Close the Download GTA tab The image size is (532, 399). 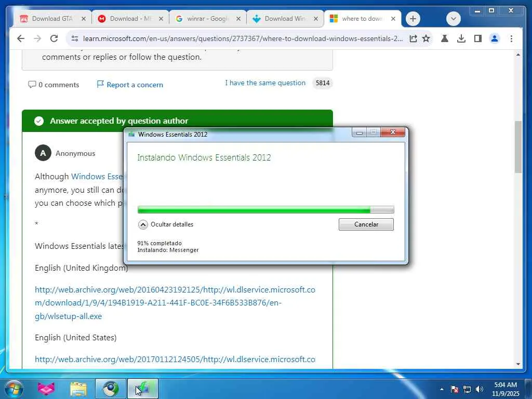coord(84,19)
